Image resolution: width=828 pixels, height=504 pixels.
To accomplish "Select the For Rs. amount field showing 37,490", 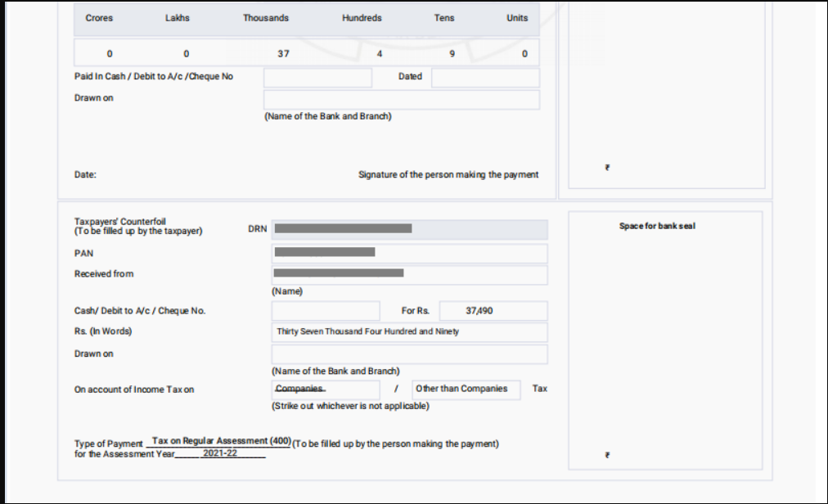I will point(493,311).
